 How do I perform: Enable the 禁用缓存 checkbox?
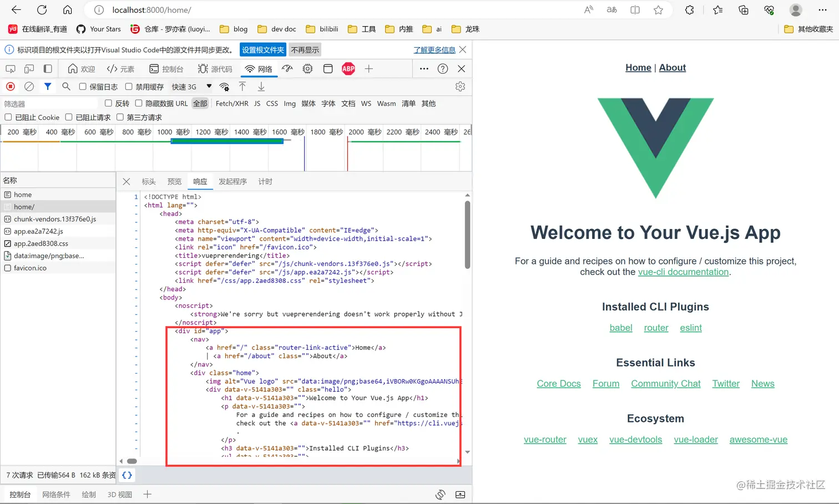pos(129,86)
